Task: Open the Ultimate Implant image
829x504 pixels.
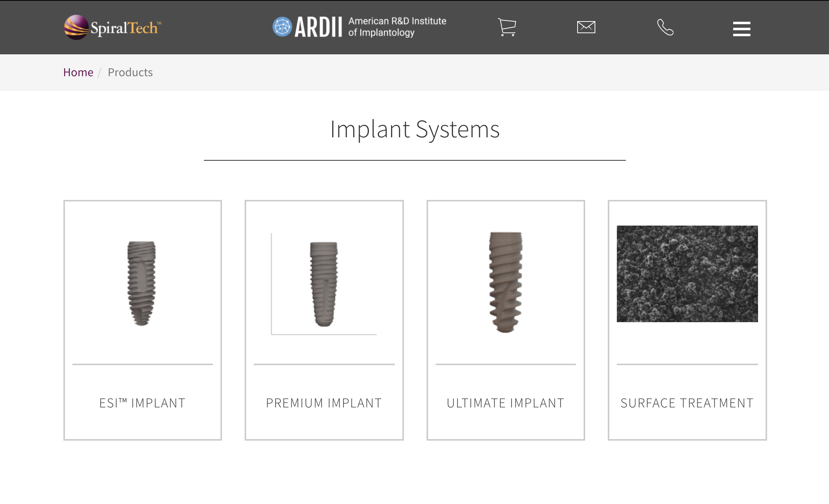Action: (505, 282)
